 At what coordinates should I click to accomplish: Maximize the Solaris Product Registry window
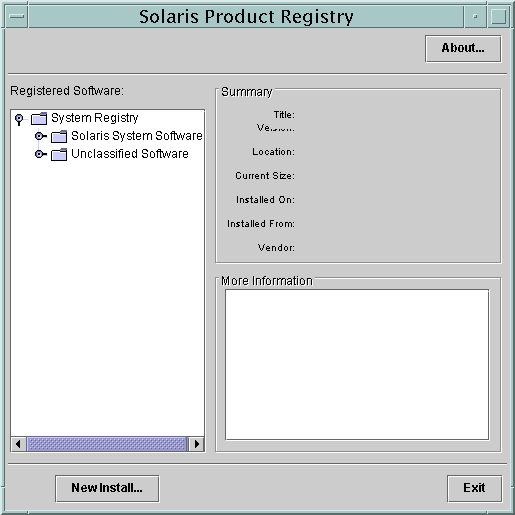point(499,16)
